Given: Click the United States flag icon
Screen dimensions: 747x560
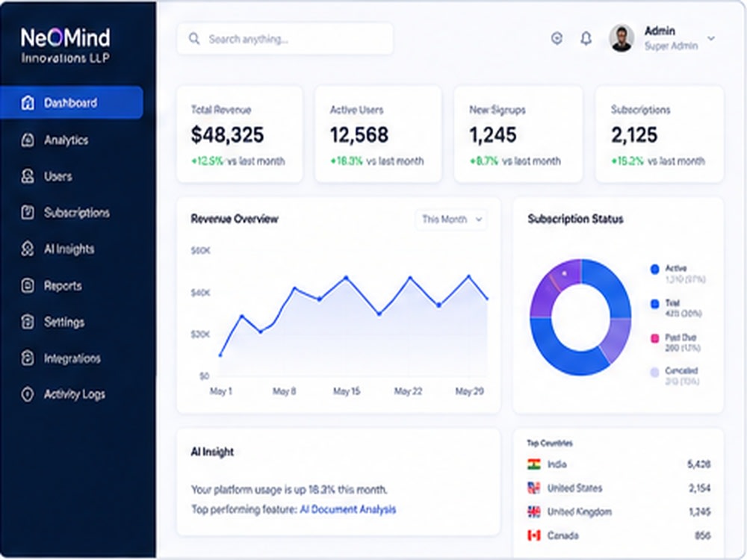Looking at the screenshot, I should click(x=534, y=488).
